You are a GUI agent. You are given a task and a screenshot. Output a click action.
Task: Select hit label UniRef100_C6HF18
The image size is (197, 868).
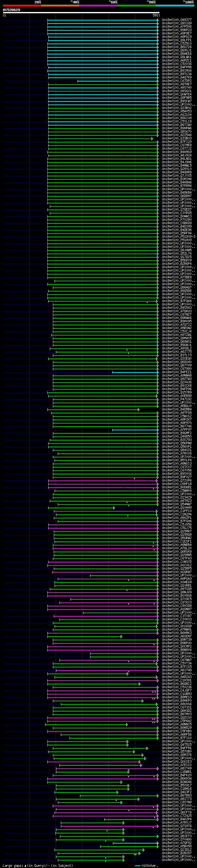point(177,484)
